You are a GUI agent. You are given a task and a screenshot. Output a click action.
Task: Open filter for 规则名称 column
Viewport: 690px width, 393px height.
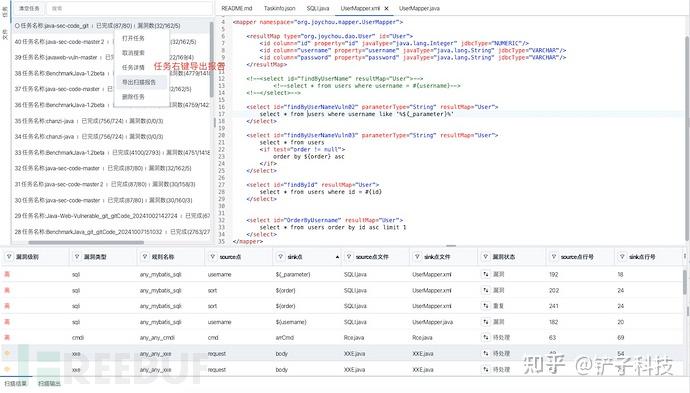point(145,257)
